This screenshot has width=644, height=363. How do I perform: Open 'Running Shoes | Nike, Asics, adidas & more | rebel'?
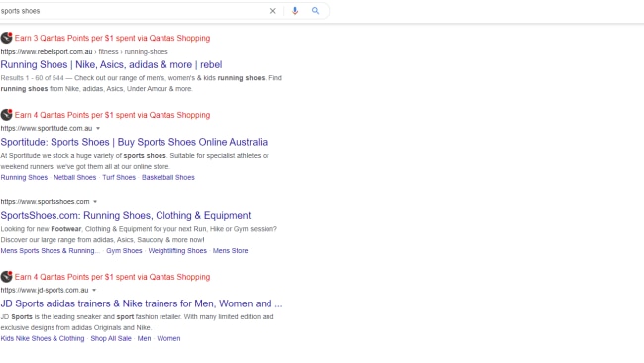pyautogui.click(x=111, y=64)
